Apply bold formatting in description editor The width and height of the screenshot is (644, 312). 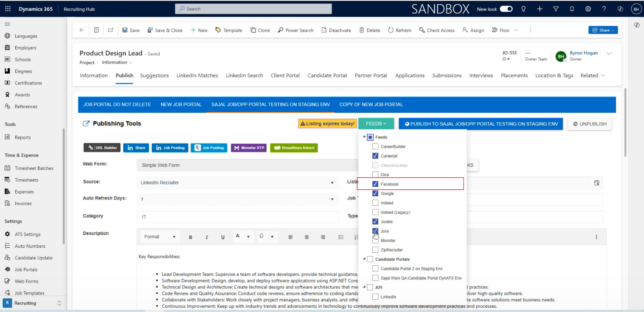click(191, 237)
